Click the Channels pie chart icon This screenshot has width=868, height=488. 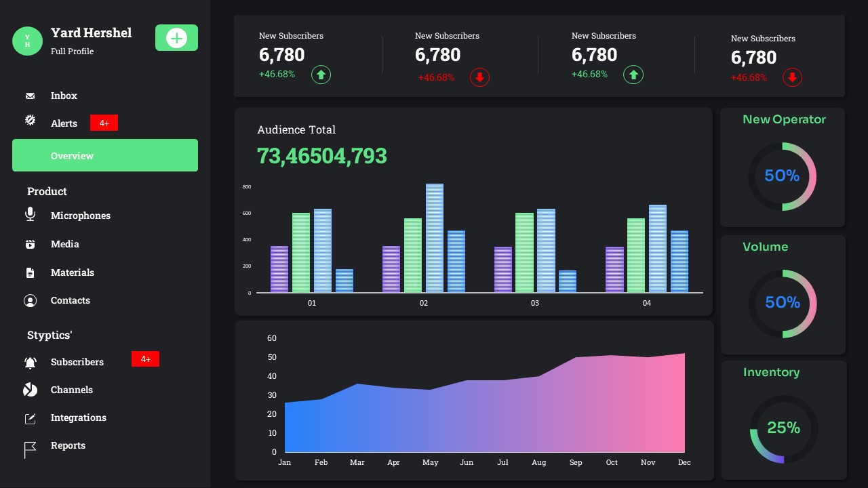click(x=30, y=390)
